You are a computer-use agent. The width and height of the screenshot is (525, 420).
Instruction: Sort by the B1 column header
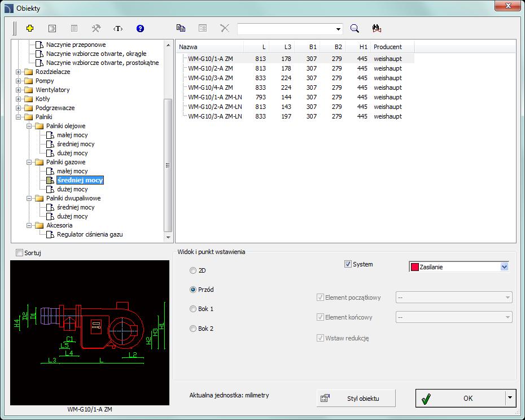coord(307,47)
